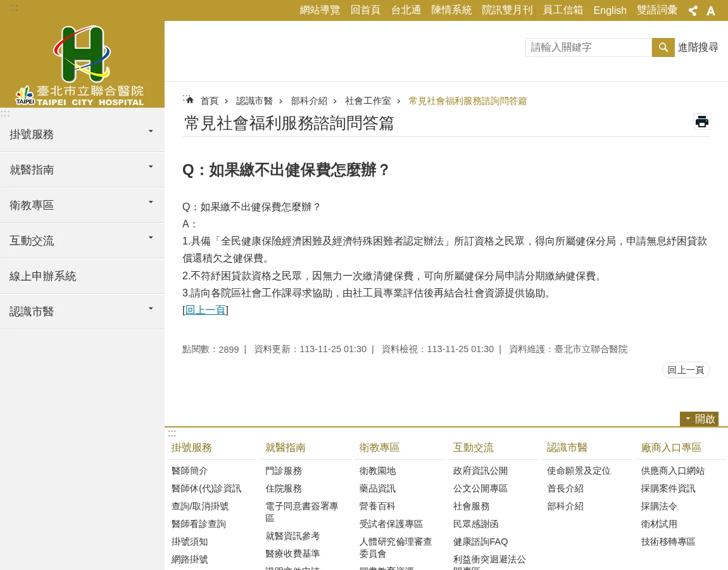This screenshot has width=728, height=570.
Task: Click the share icon in top bar
Action: pyautogui.click(x=693, y=10)
